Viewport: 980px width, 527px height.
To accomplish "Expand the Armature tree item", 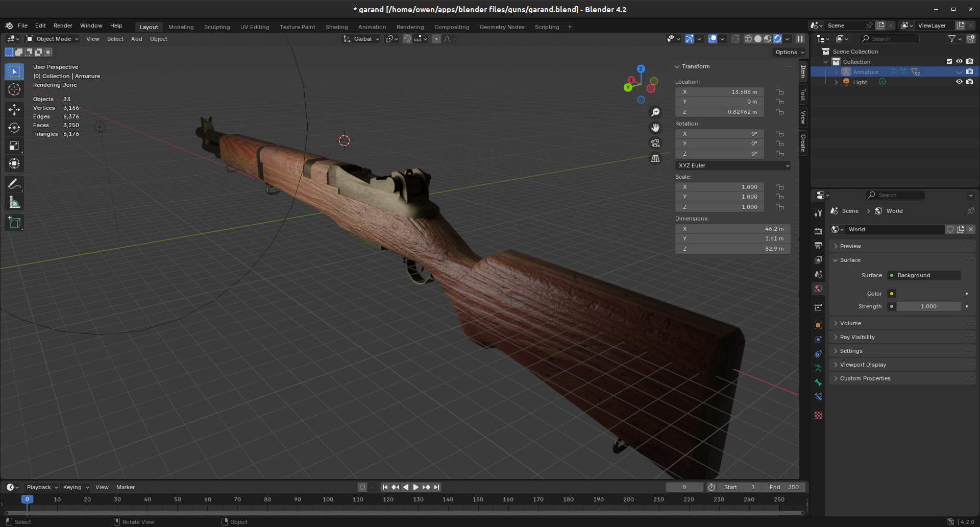I will [836, 72].
